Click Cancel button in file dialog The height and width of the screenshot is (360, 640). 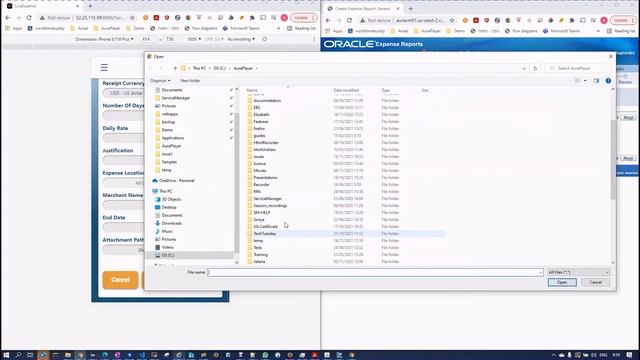coord(596,282)
